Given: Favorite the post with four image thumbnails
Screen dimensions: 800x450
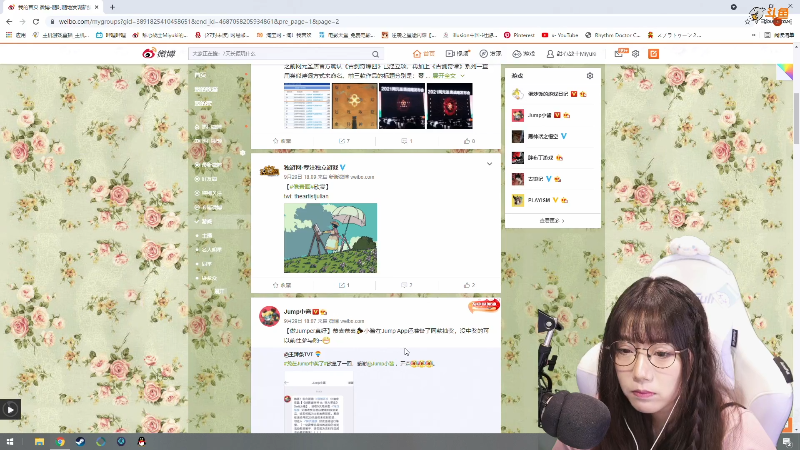Looking at the screenshot, I should [282, 141].
